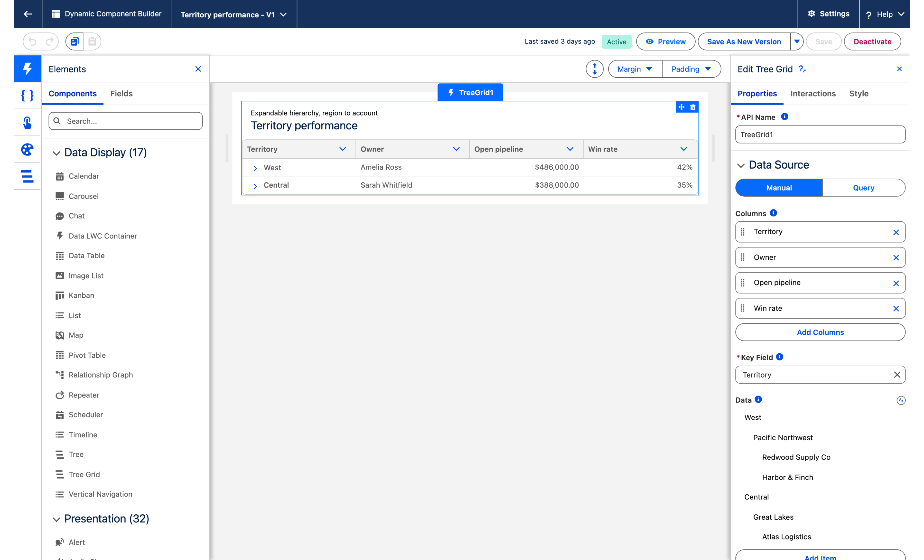Grab Win rate column drag handle
This screenshot has width=924, height=560.
742,309
